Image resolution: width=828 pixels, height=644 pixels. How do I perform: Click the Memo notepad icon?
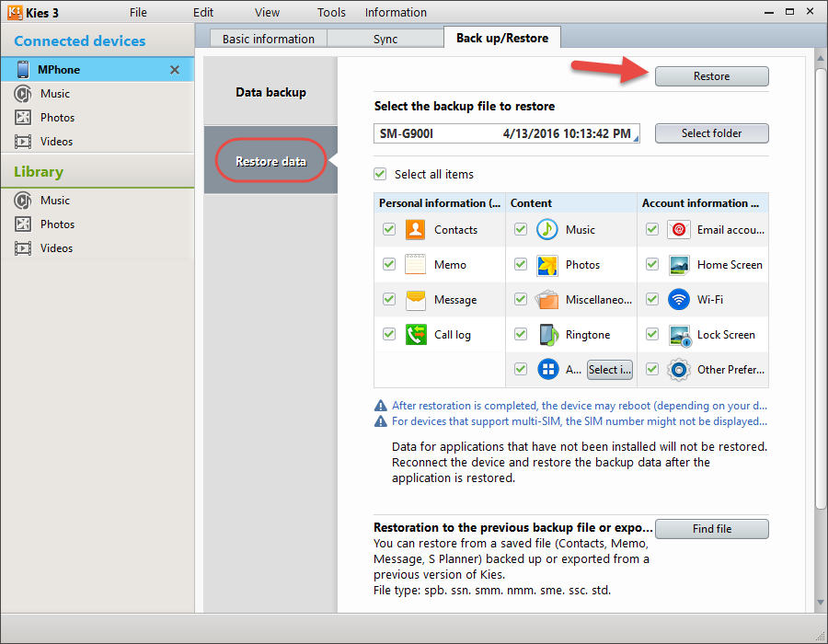[x=416, y=264]
